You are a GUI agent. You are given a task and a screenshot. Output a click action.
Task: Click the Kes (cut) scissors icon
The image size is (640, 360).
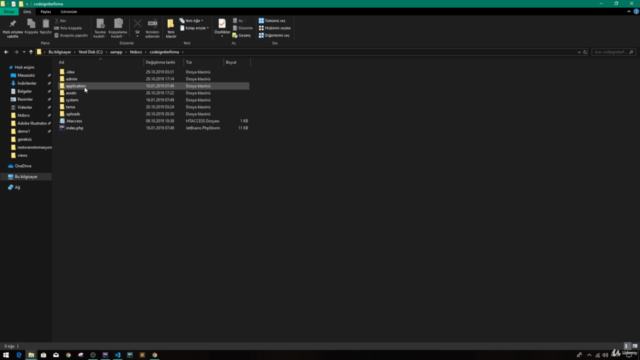click(57, 20)
